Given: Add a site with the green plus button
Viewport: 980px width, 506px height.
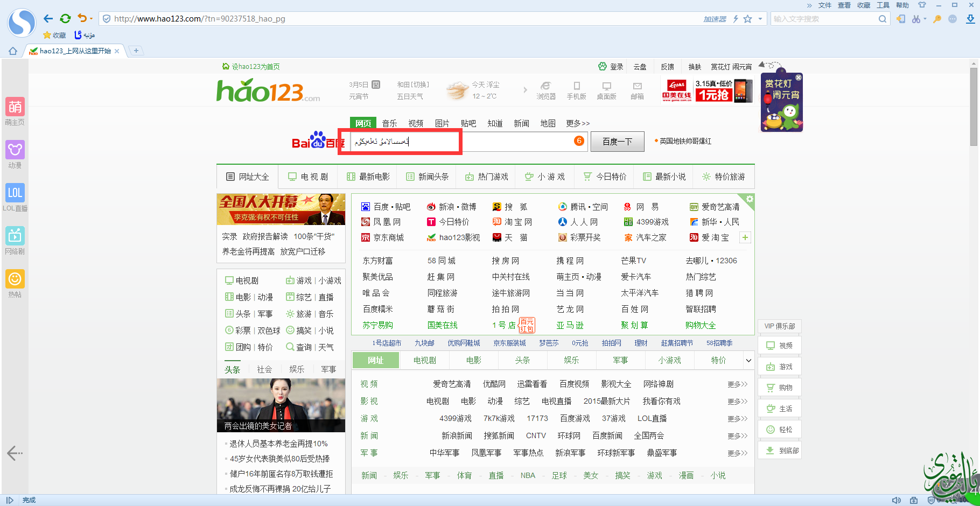Looking at the screenshot, I should coord(745,237).
